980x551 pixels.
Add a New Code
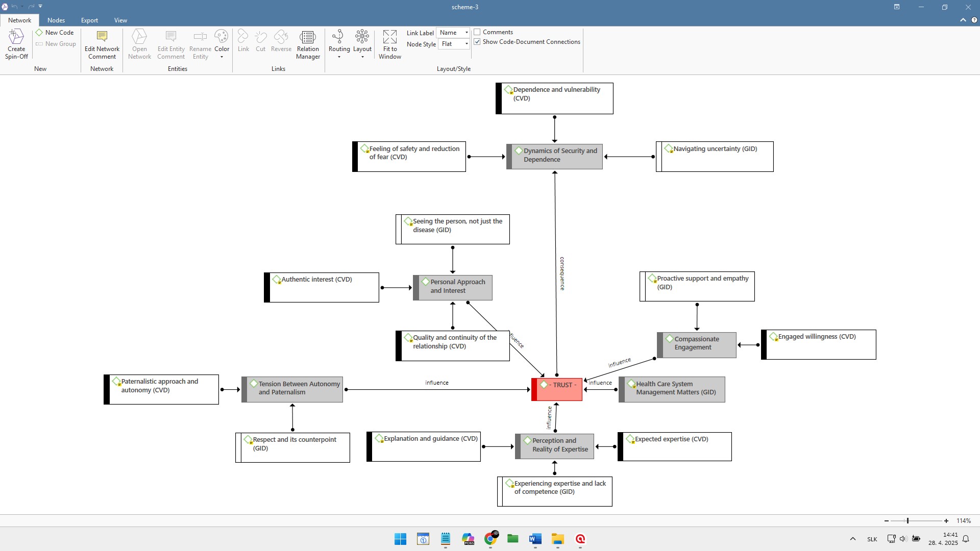pyautogui.click(x=55, y=32)
